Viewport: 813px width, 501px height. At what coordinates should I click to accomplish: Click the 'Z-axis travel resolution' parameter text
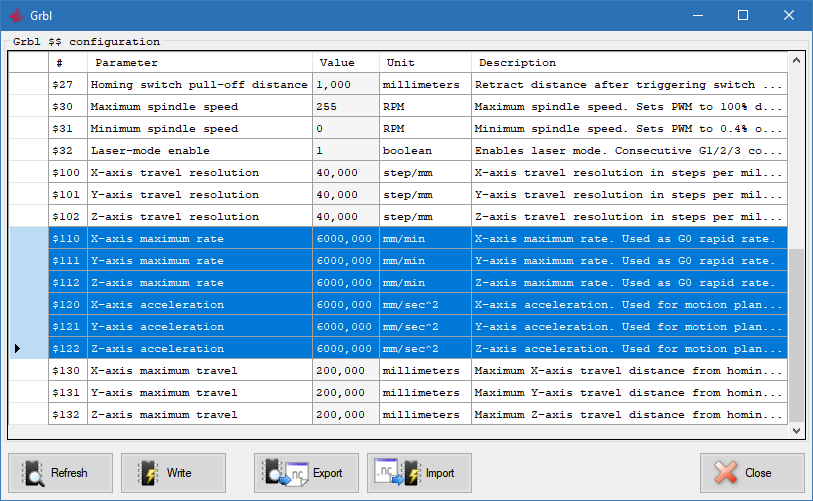tap(175, 216)
